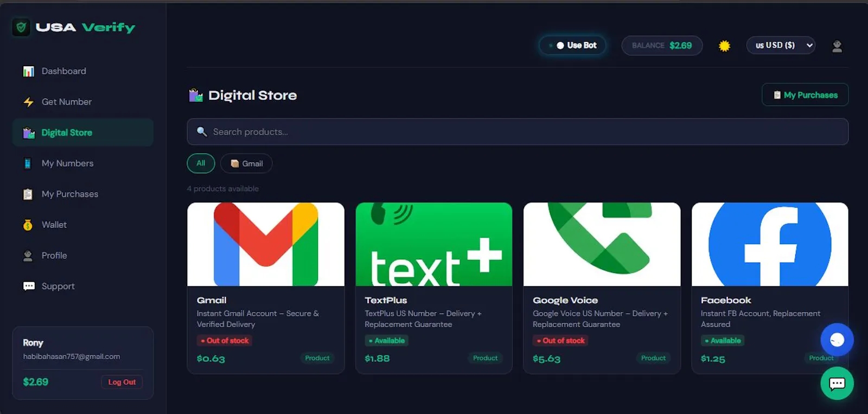The image size is (868, 414).
Task: Navigate to Wallet section
Action: [83, 225]
